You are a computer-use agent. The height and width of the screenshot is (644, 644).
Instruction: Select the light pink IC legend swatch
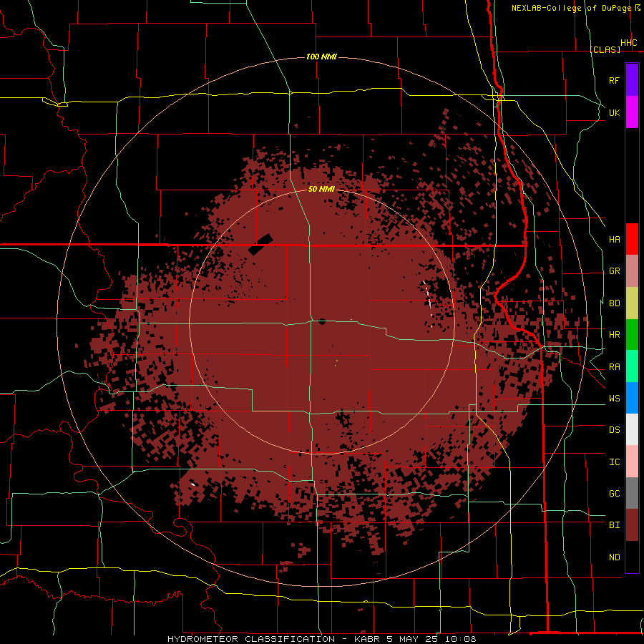[632, 462]
